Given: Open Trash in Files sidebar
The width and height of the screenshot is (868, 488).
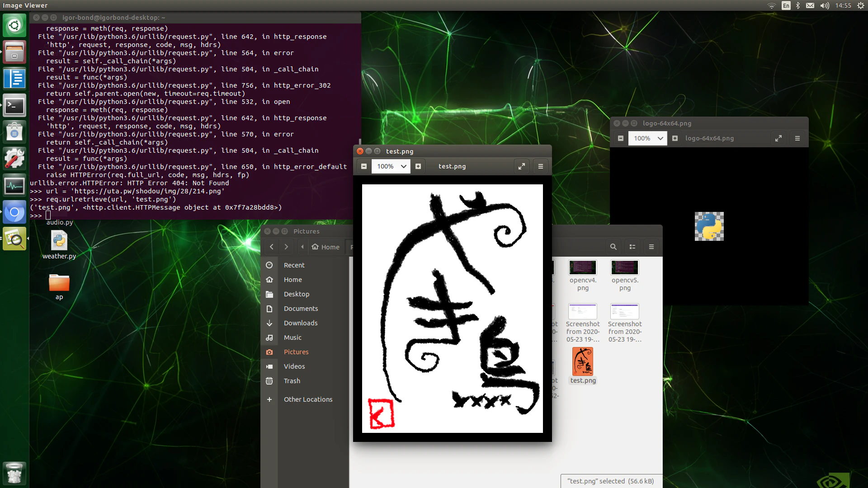Looking at the screenshot, I should (292, 381).
